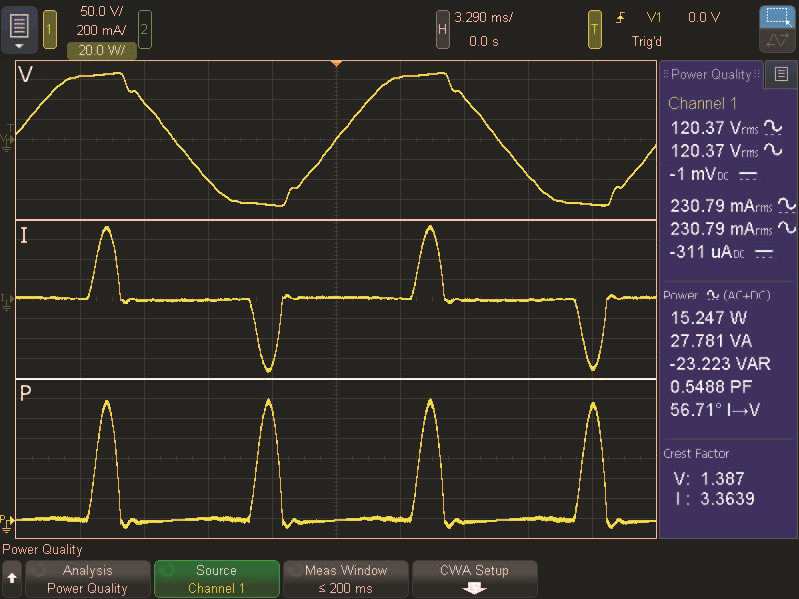Expand the CWA Setup softkey

[x=474, y=579]
